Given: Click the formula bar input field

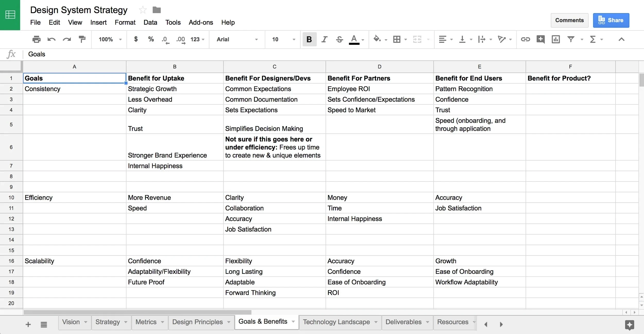Looking at the screenshot, I should [309, 54].
